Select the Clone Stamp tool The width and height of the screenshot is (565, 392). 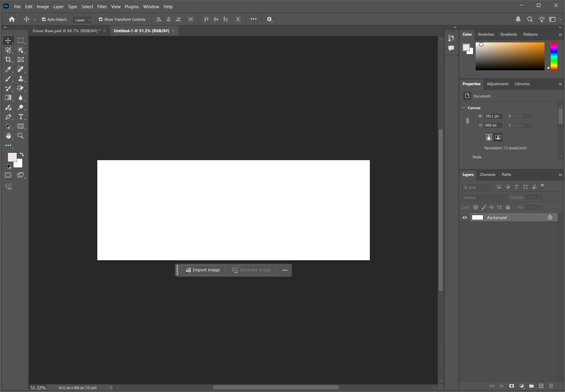coord(21,79)
